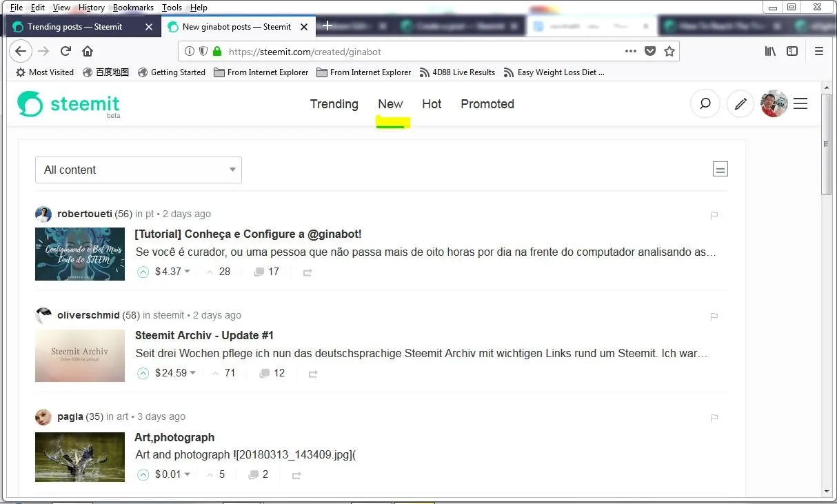
Task: Open the user avatar profile menu
Action: tap(774, 104)
